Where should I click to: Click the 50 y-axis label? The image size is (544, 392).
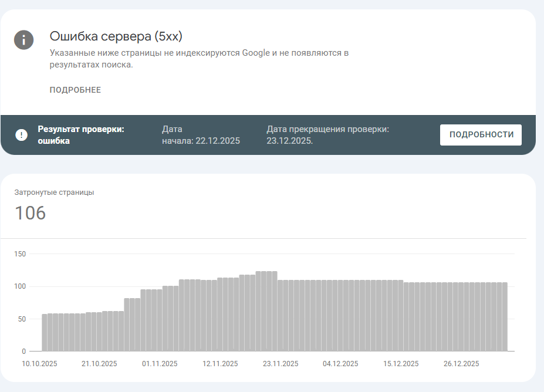pyautogui.click(x=22, y=319)
